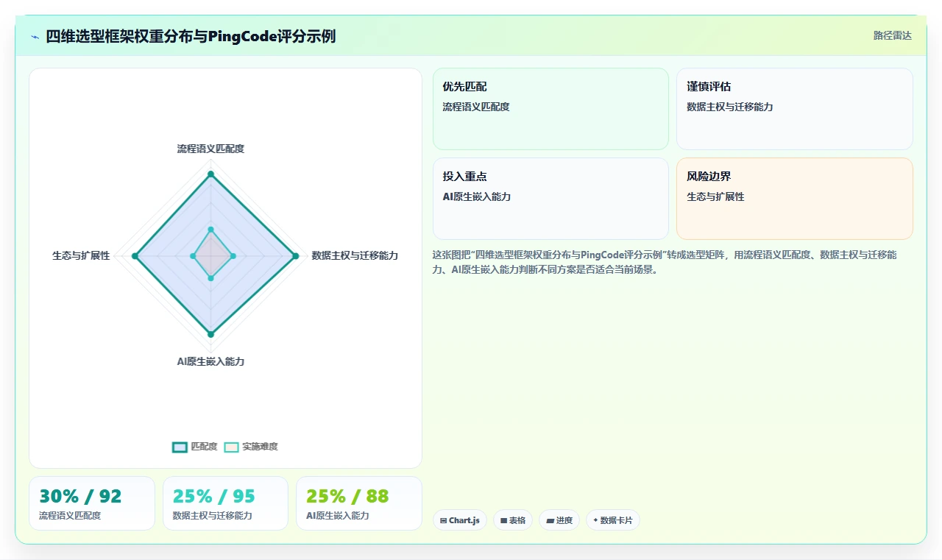942x560 pixels.
Task: Click the lightning icon beside the title
Action: click(x=35, y=37)
